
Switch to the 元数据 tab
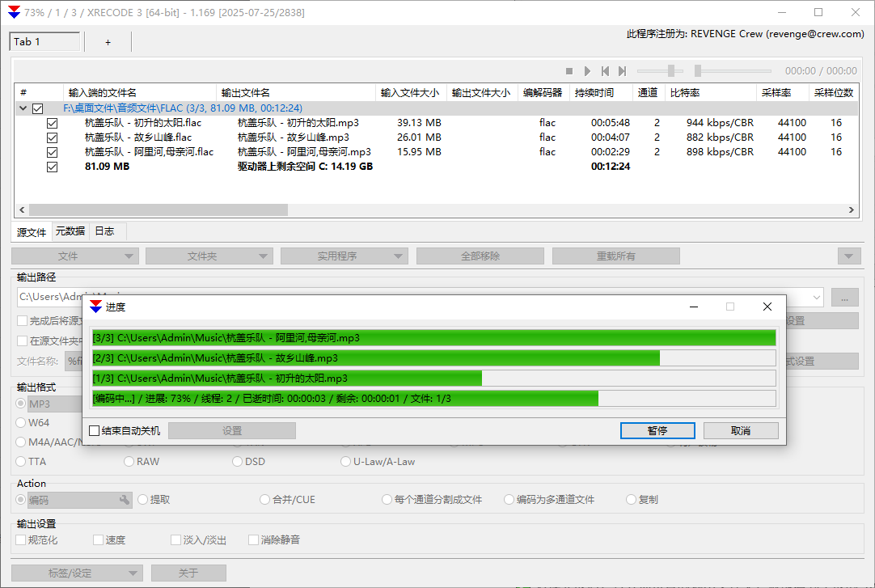pyautogui.click(x=70, y=231)
